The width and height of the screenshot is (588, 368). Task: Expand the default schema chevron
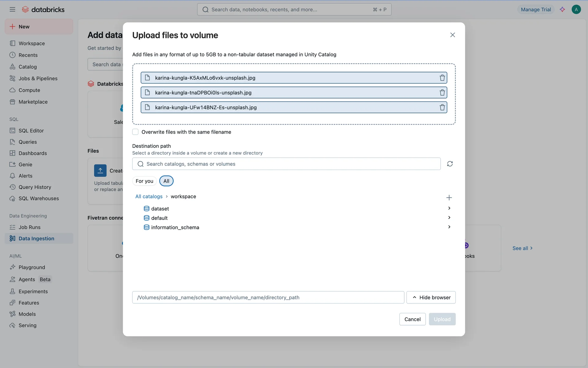point(449,218)
